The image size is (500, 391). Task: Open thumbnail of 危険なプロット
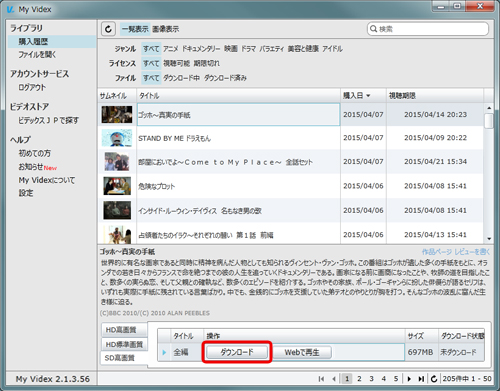pos(117,186)
